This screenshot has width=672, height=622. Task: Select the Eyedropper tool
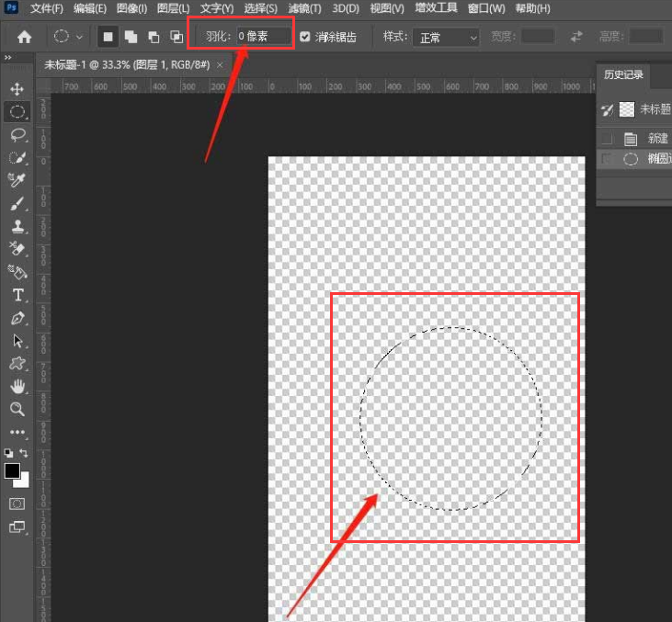tap(17, 180)
